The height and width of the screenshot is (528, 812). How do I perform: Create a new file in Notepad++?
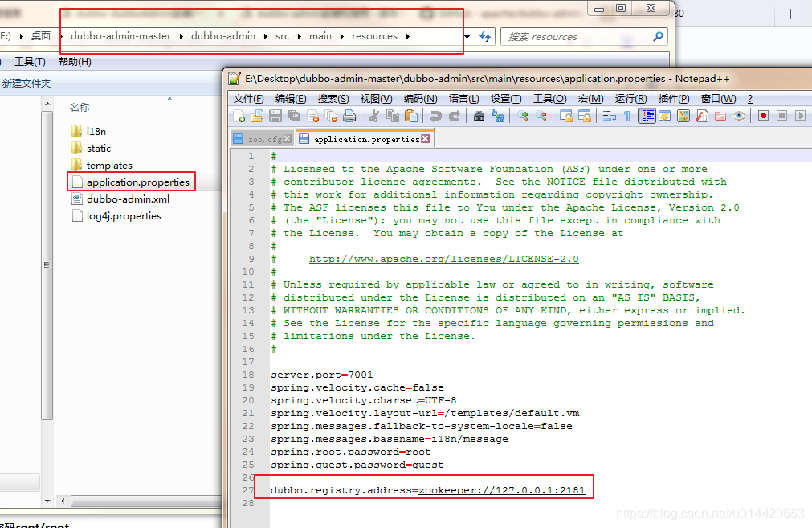239,116
